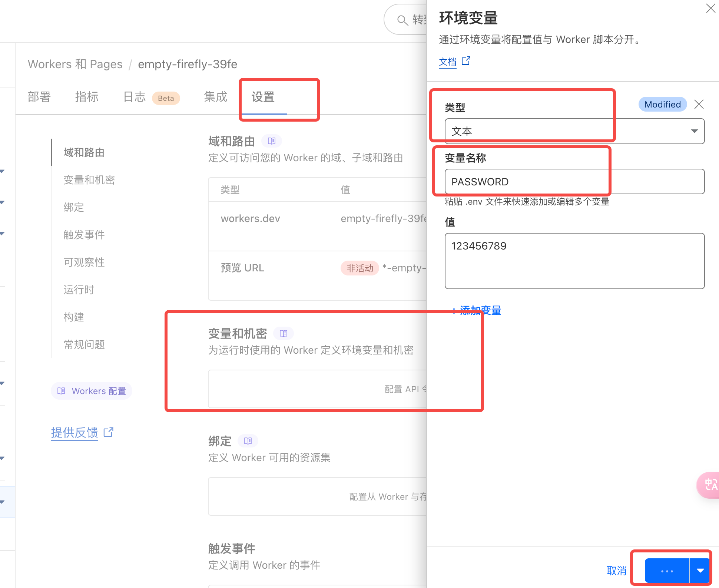Click the book icon in Workers 配置

61,391
